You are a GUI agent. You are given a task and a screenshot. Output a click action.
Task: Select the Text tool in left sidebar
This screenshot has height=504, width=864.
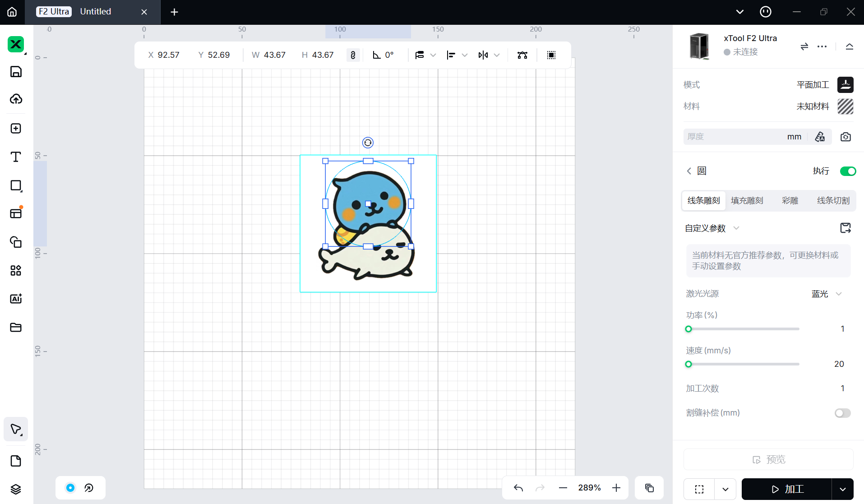(16, 157)
